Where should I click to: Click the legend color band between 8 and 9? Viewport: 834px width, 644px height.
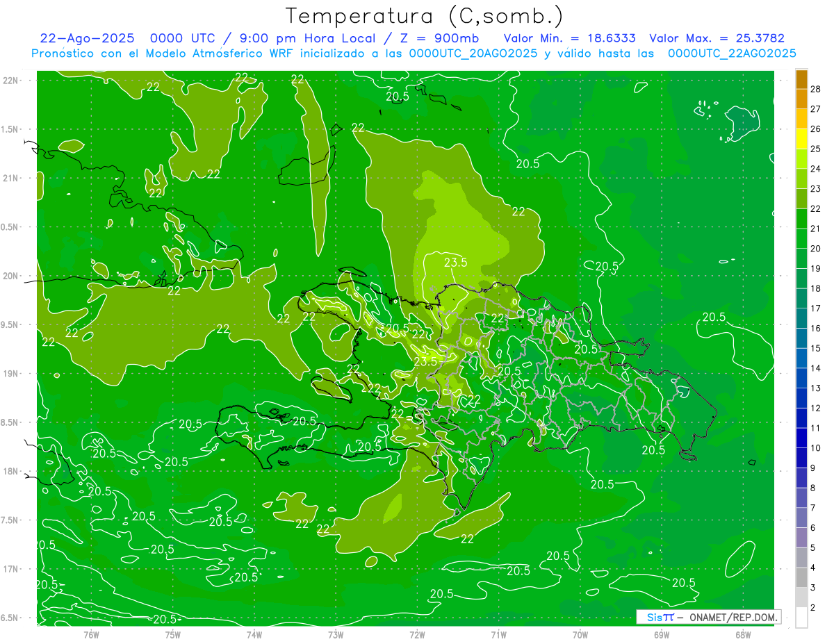(801, 478)
